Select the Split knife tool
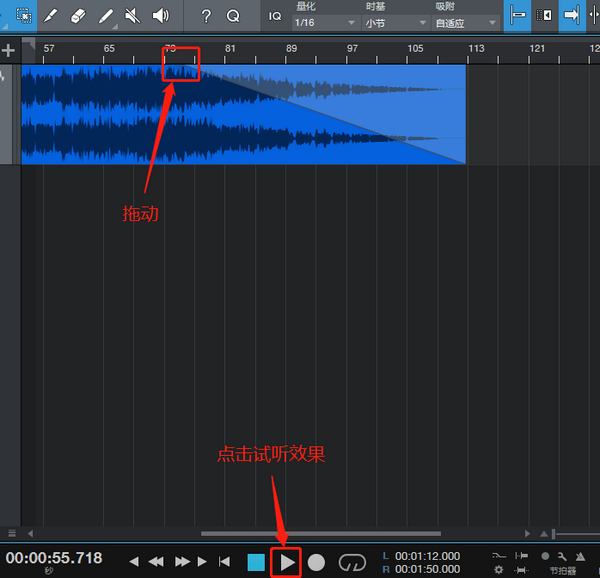600x578 pixels. click(50, 16)
